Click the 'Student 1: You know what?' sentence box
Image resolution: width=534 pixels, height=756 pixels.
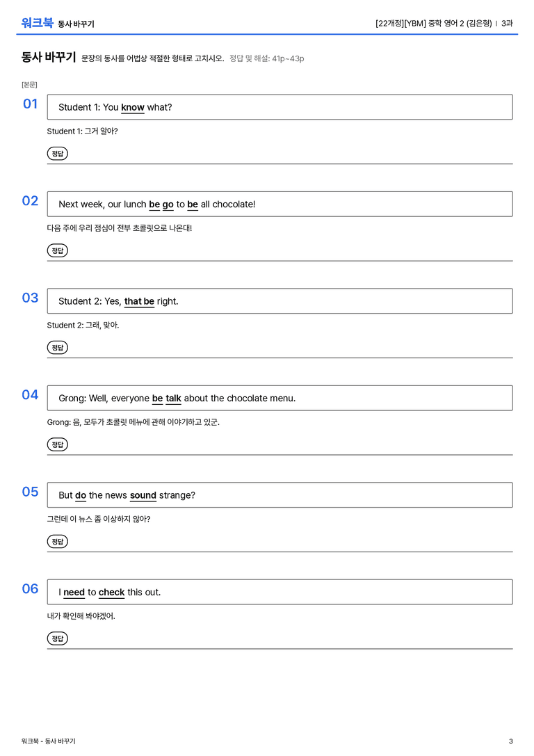pyautogui.click(x=280, y=107)
